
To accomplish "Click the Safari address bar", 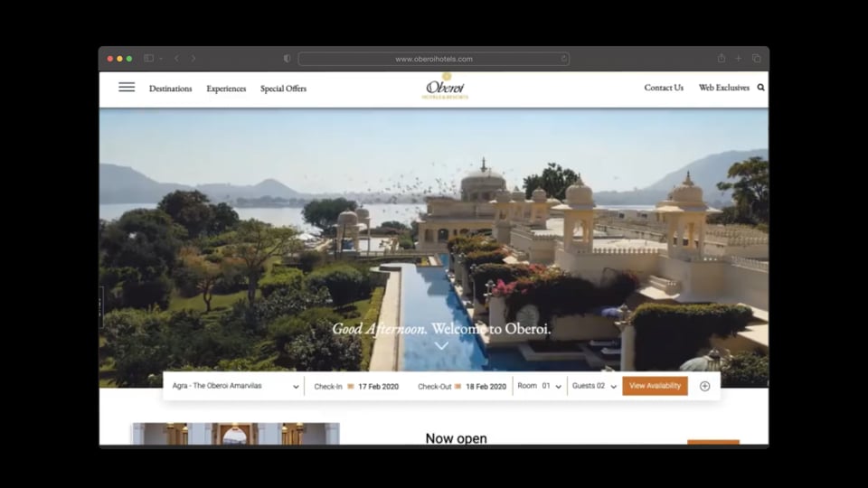I will point(433,59).
